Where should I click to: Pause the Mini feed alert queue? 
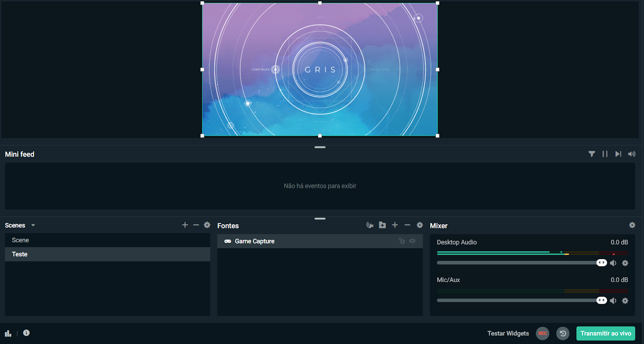[x=605, y=154]
